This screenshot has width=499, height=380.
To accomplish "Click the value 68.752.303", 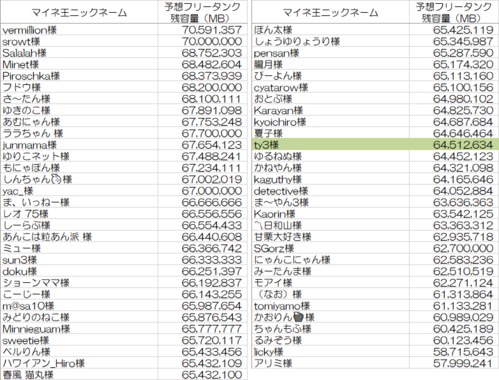I will tap(212, 53).
